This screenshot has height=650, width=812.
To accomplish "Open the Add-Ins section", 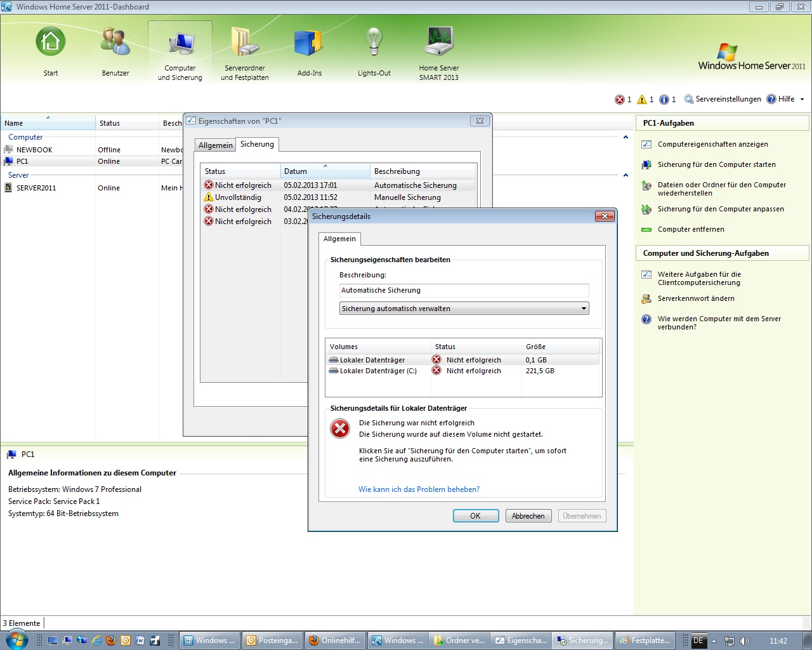I will pos(310,52).
